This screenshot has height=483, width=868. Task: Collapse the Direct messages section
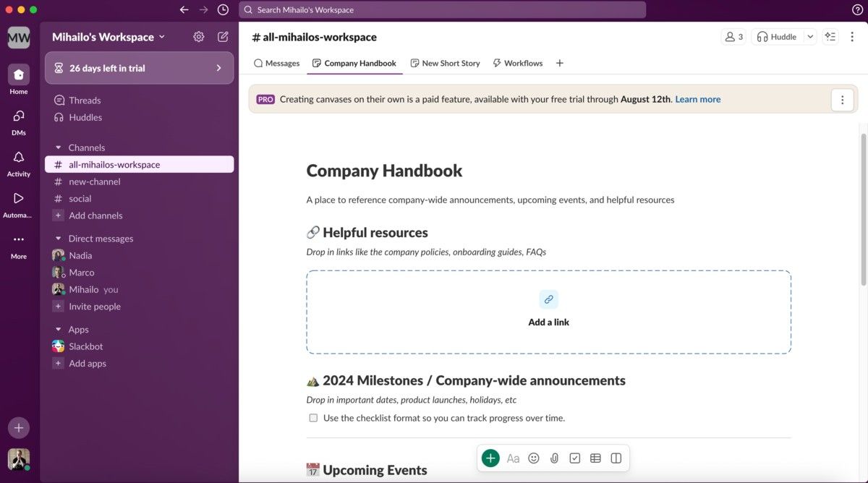click(58, 238)
